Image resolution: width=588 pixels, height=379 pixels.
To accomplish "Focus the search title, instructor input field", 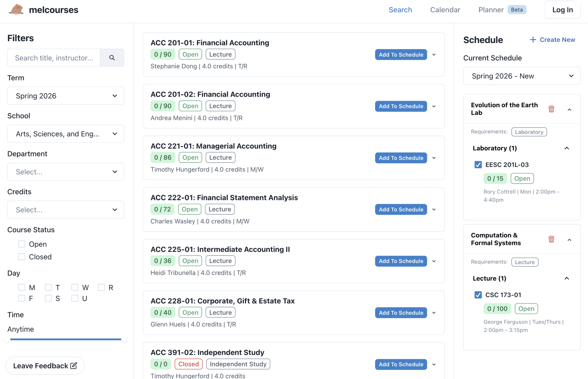I will click(x=54, y=58).
